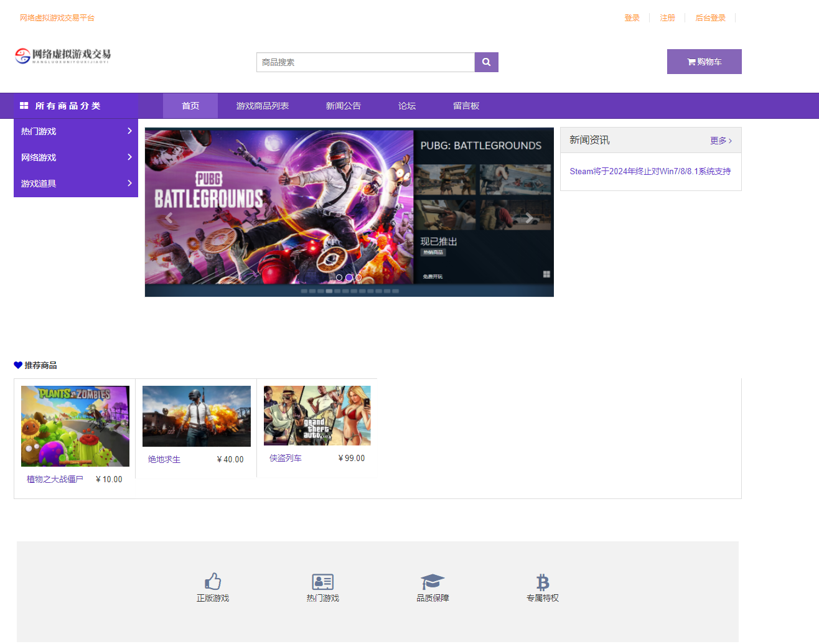Click the ID card 热门游戏 icon
The image size is (819, 644).
click(322, 581)
